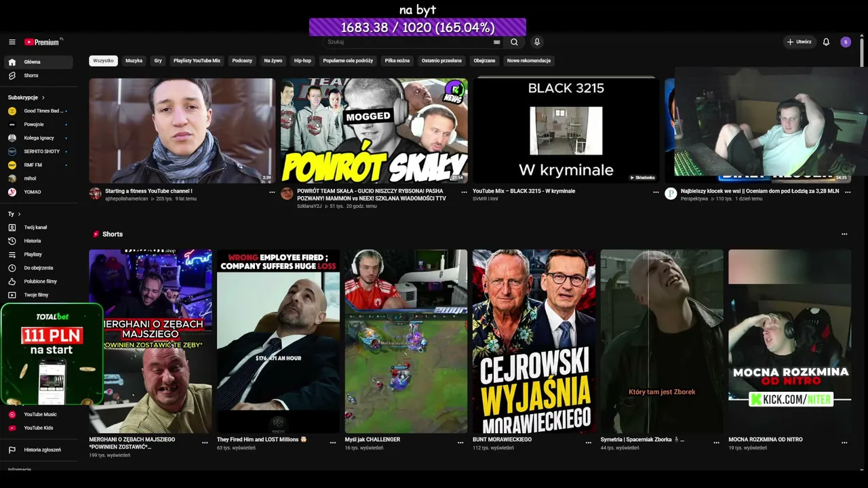
Task: Open the RMF FM channel subscription
Action: point(39,165)
